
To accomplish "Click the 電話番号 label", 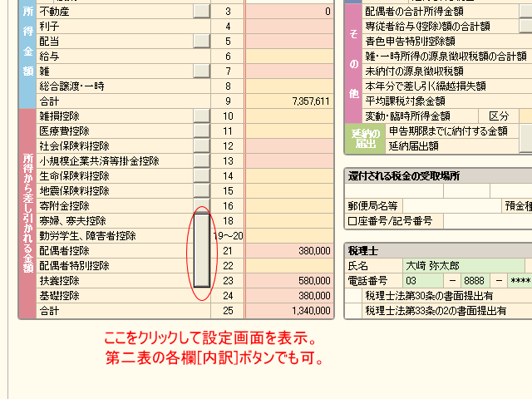I will point(367,280).
